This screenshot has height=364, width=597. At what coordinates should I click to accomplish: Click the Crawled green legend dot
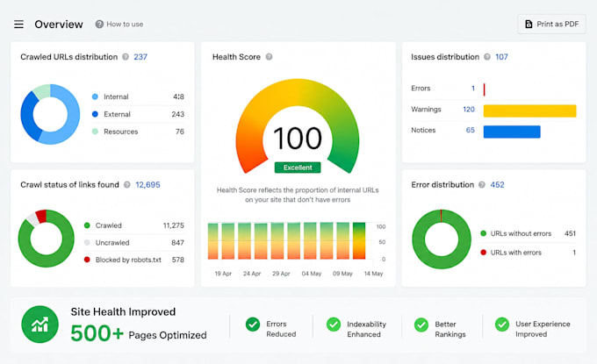(x=87, y=225)
